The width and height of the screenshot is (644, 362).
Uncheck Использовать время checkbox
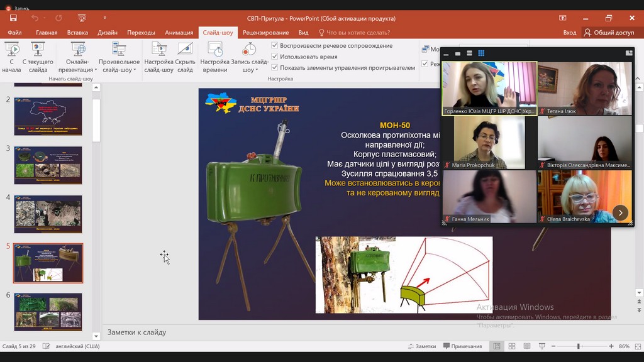tap(275, 57)
